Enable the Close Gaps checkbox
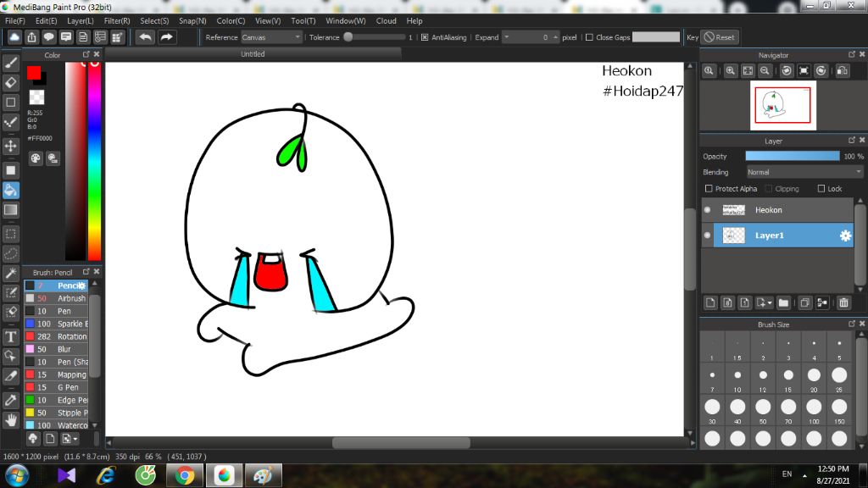 590,37
